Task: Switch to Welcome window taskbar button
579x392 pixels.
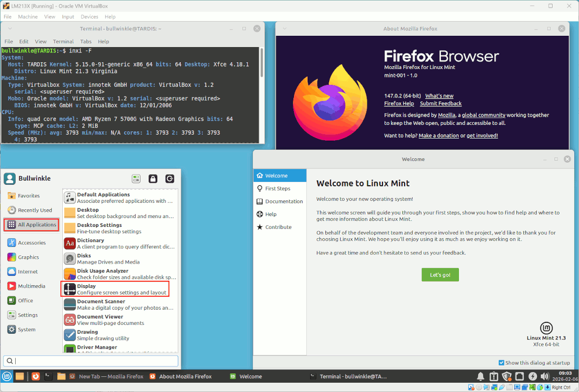Action: (246, 376)
